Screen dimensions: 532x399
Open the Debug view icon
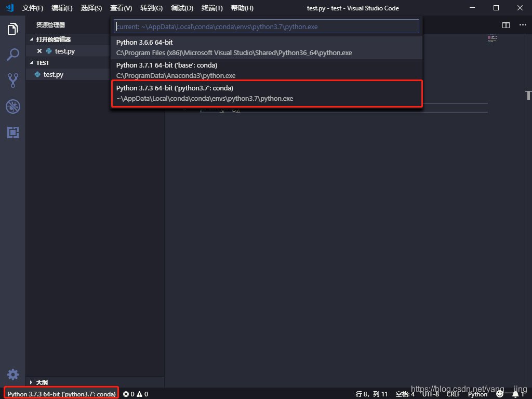point(12,107)
